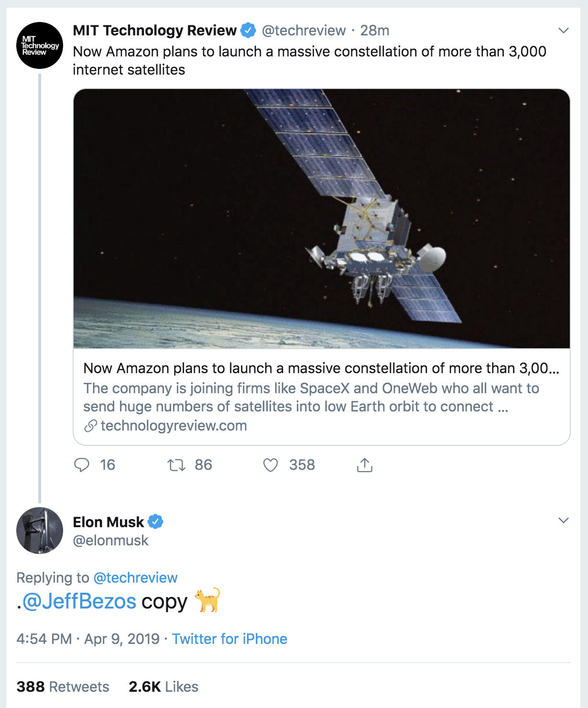
Task: View the 2.6K Likes list
Action: (x=163, y=686)
